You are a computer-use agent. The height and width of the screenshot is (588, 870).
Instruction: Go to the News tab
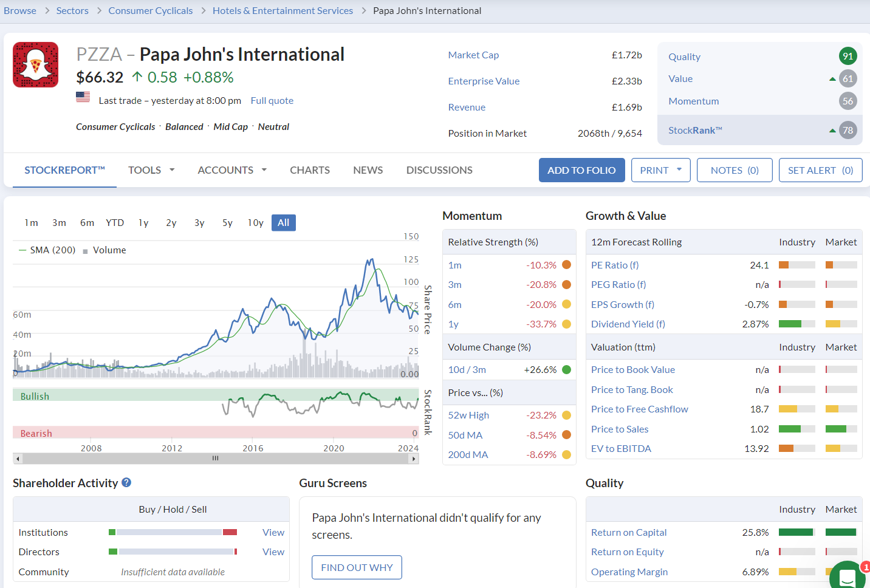(x=368, y=170)
